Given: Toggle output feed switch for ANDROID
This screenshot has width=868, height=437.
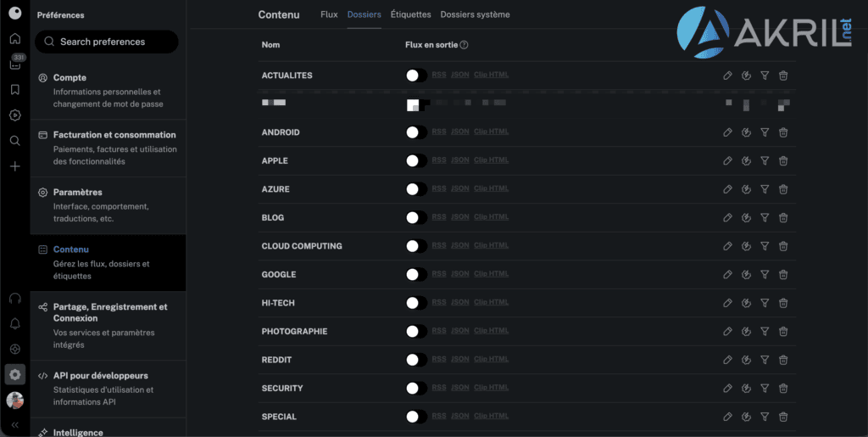Looking at the screenshot, I should point(416,132).
